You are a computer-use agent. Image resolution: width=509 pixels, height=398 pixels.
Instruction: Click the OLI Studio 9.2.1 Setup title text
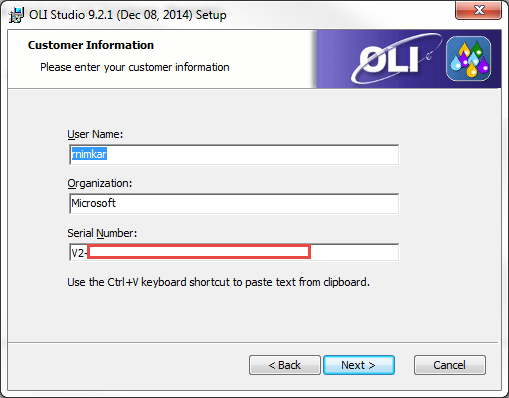(x=128, y=15)
